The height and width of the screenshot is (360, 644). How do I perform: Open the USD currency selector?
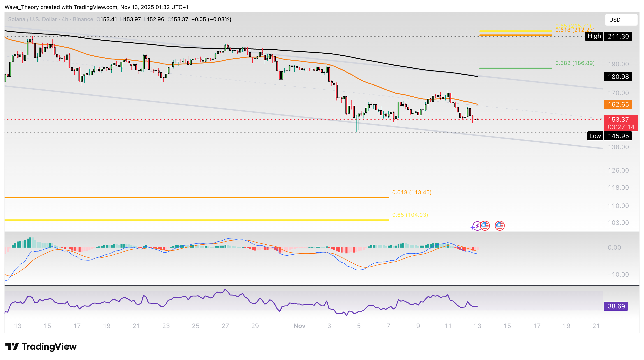click(621, 20)
